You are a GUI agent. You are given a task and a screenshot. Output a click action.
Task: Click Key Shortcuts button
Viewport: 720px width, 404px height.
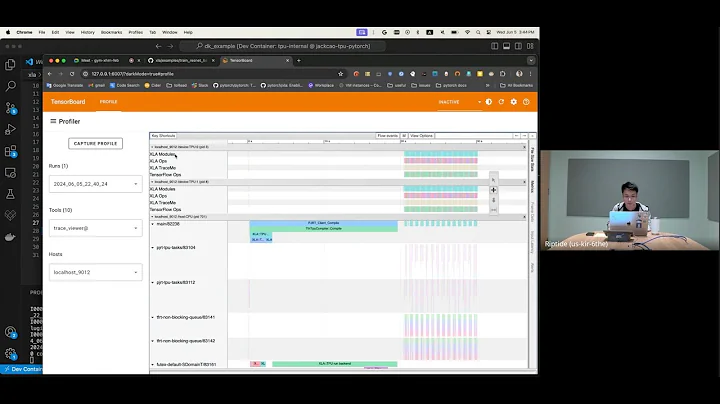163,136
